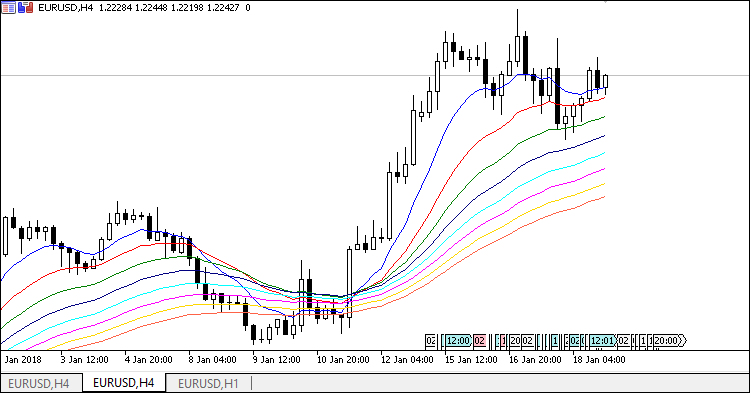Click the 18 Jan 04:00 time axis label

[599, 360]
